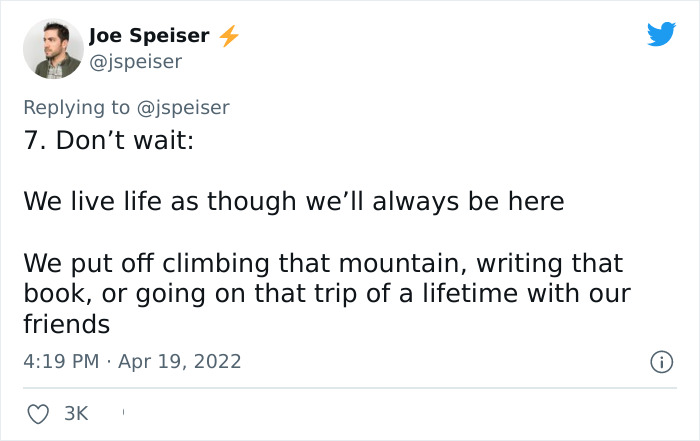Click the small vertical mark after 3K

[x=123, y=410]
